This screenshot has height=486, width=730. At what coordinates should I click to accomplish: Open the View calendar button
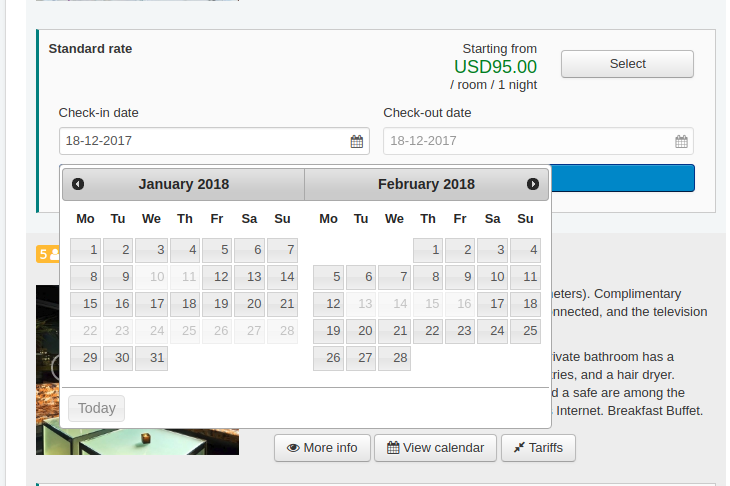pyautogui.click(x=435, y=448)
